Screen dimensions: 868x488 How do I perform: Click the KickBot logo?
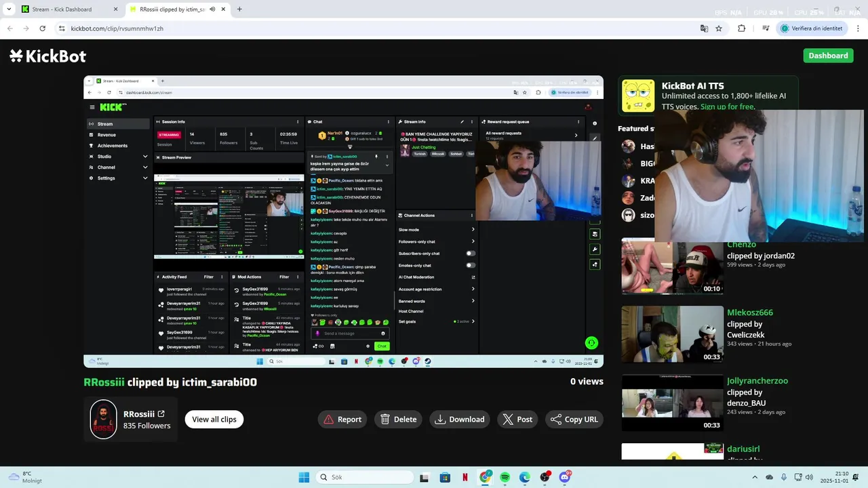(47, 56)
